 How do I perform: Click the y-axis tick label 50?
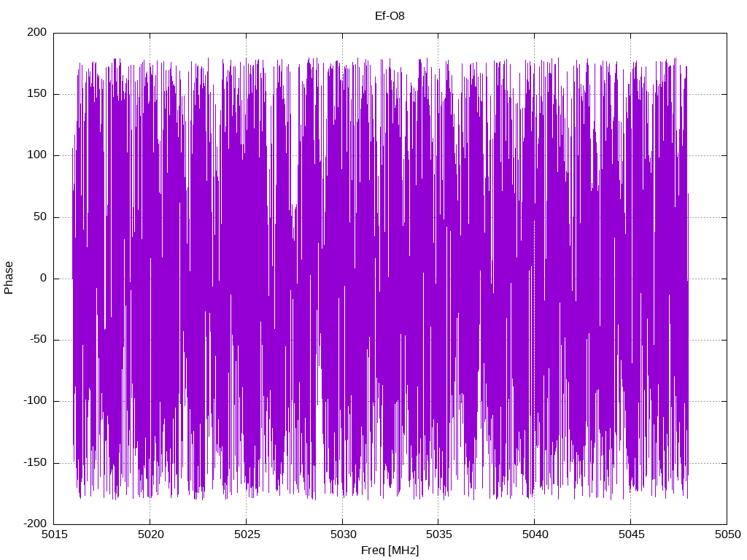point(40,217)
